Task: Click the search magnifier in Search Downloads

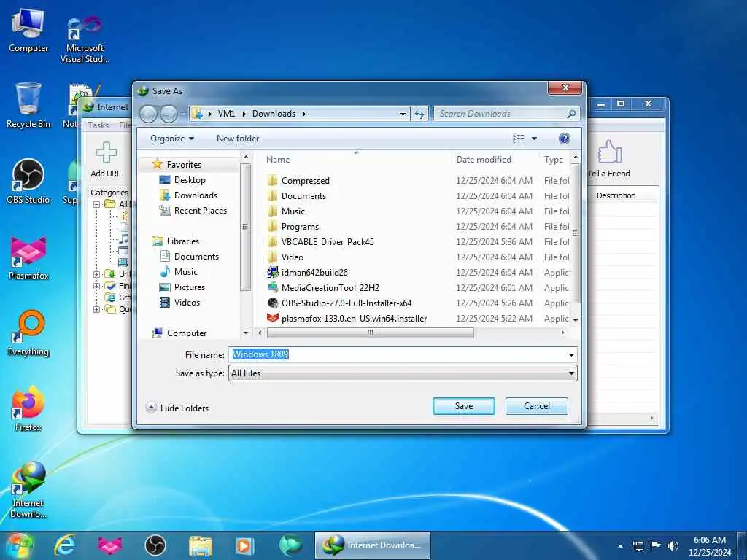Action: pyautogui.click(x=571, y=114)
